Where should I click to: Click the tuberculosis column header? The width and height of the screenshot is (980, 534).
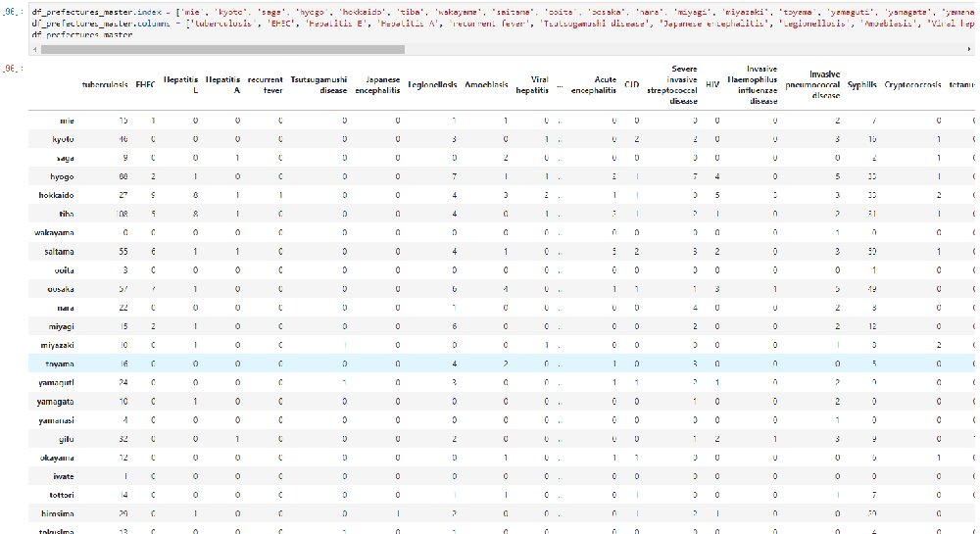pos(105,85)
